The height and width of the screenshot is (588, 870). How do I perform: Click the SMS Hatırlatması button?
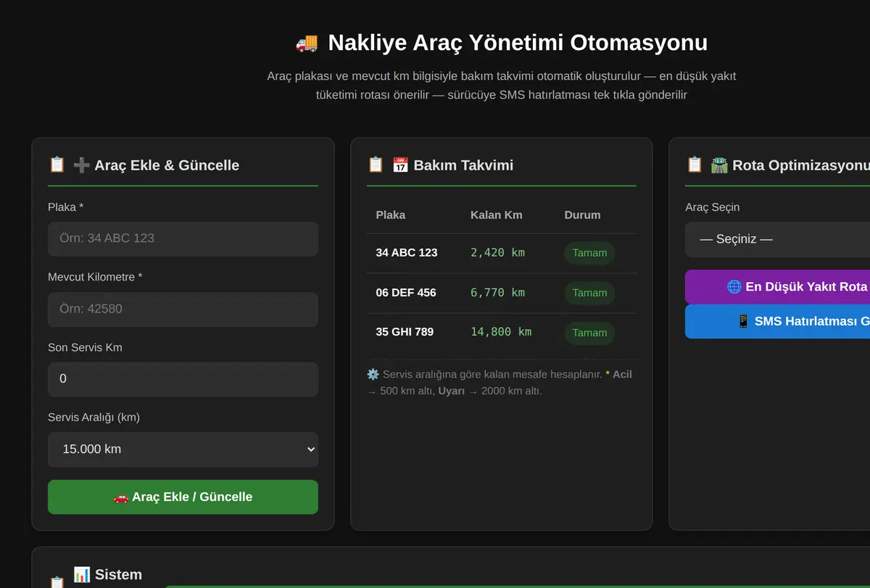(x=777, y=321)
